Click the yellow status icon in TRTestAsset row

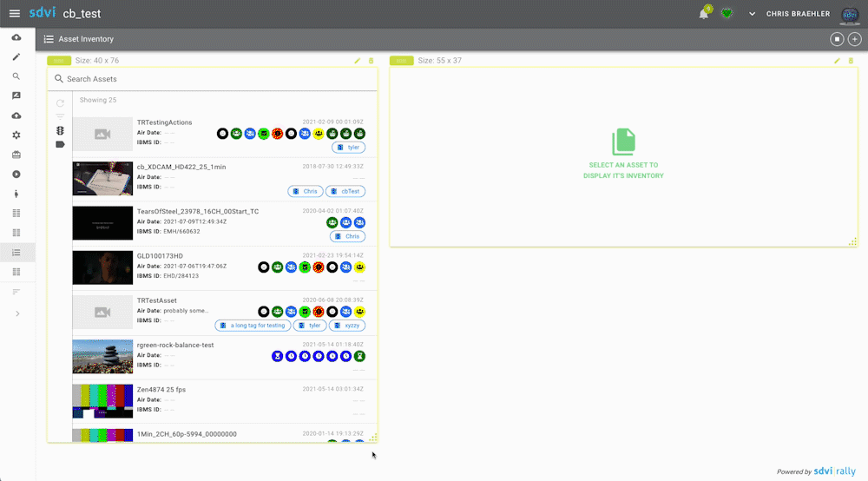click(360, 312)
